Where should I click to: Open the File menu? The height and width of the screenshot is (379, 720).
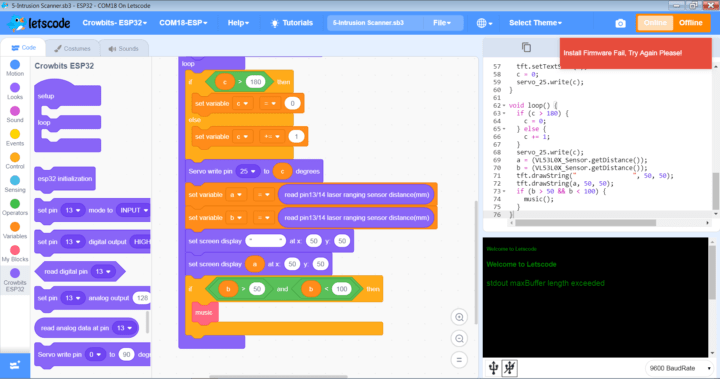[442, 23]
